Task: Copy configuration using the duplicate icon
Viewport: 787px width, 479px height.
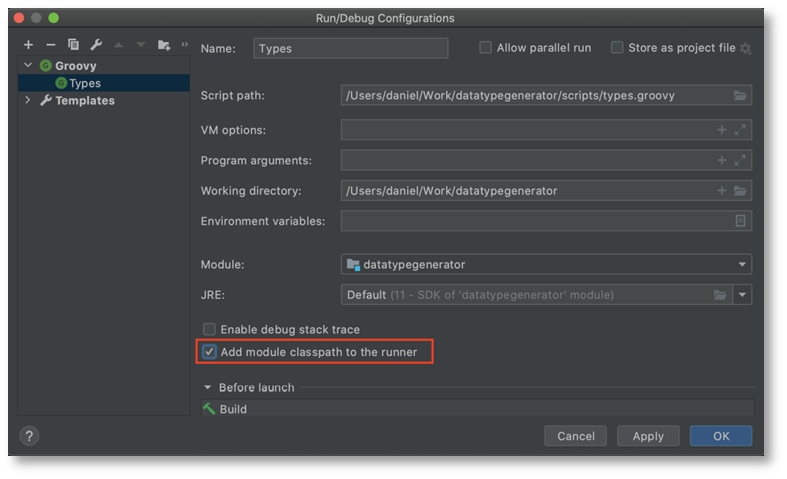Action: [73, 45]
